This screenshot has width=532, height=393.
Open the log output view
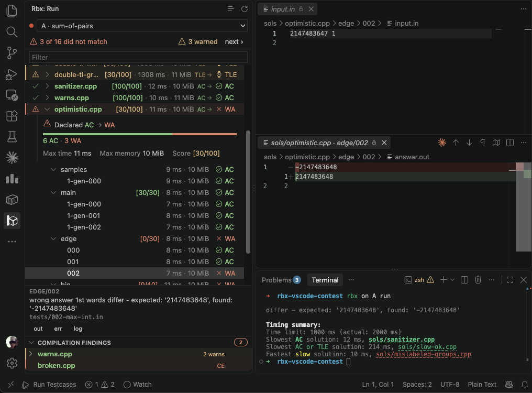[77, 329]
